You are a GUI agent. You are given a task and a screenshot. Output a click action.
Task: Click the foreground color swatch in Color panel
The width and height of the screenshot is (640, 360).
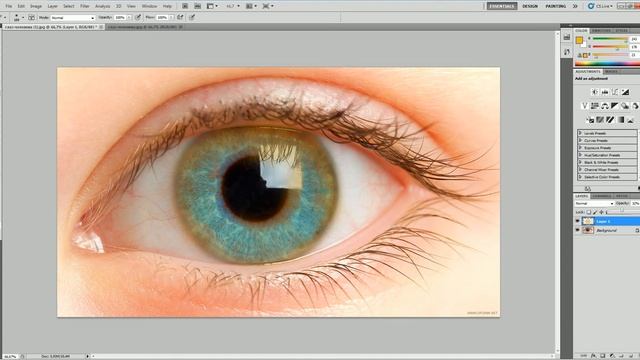coord(579,40)
